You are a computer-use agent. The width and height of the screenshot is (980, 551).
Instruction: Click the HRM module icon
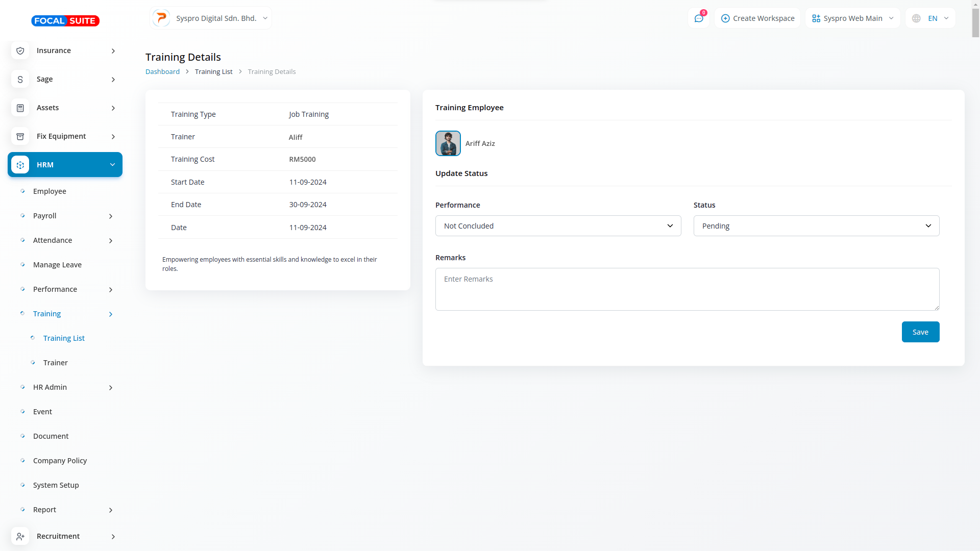tap(20, 165)
